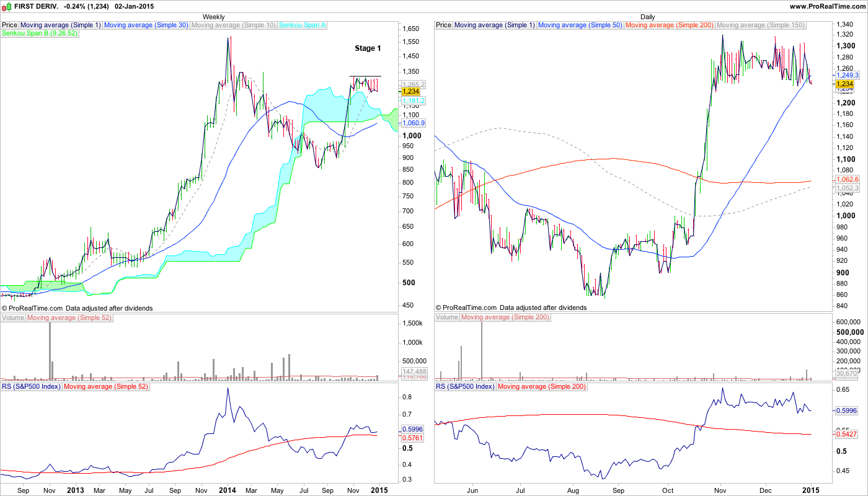Click the 2015 label on Daily time axis
Image resolution: width=868 pixels, height=496 pixels.
pyautogui.click(x=810, y=490)
